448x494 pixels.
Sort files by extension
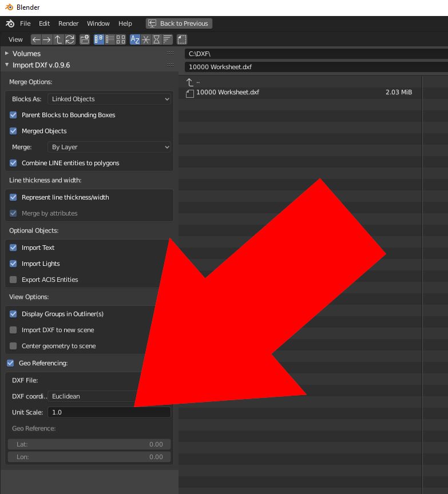146,39
